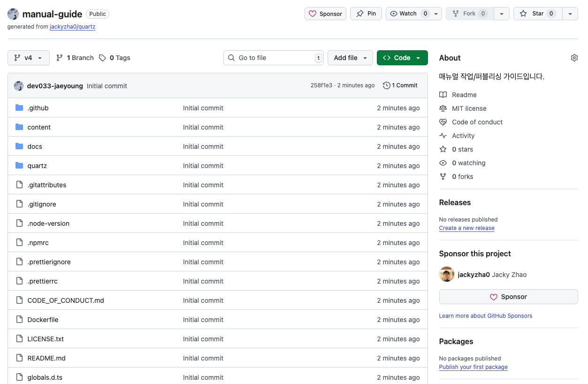The image size is (588, 384).
Task: Open repository About settings gear
Action: tap(574, 58)
